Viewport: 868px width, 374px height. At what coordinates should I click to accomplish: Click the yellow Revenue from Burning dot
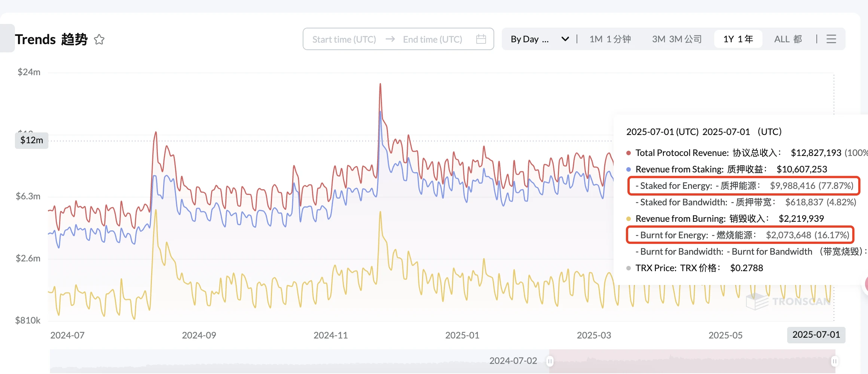tap(629, 219)
